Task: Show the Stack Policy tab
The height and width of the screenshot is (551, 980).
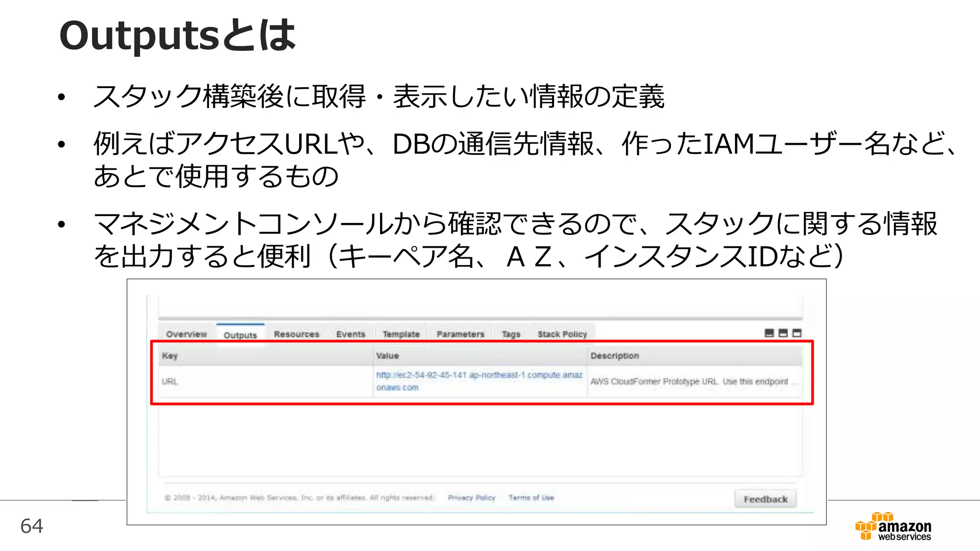Action: [x=562, y=334]
